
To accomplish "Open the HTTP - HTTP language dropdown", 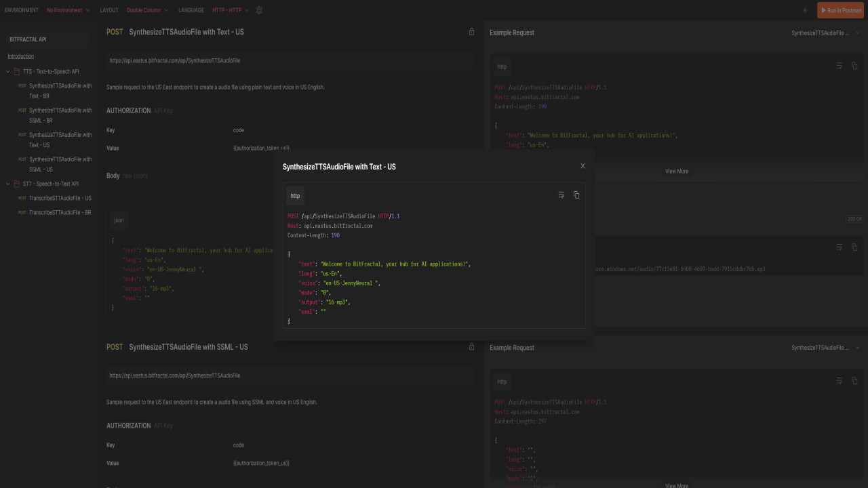I will 231,10.
